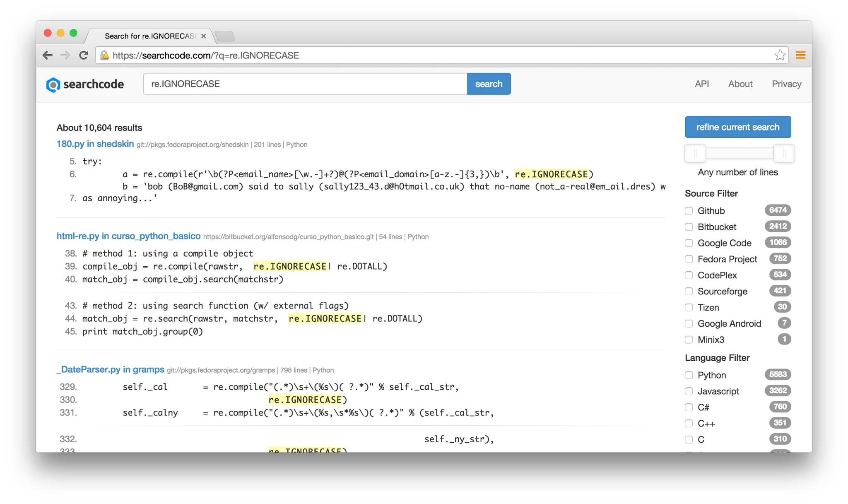
Task: Select the Search for re.IGNORECASE tab
Action: [x=150, y=36]
